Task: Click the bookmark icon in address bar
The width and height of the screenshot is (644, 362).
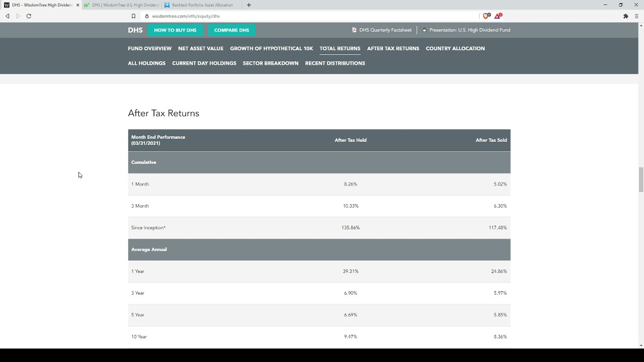Action: [133, 16]
